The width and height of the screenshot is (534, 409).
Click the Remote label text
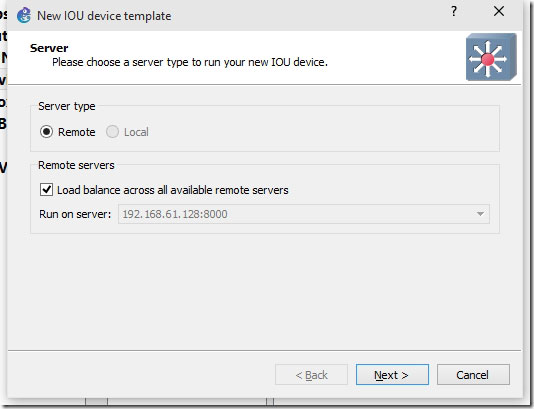click(77, 132)
